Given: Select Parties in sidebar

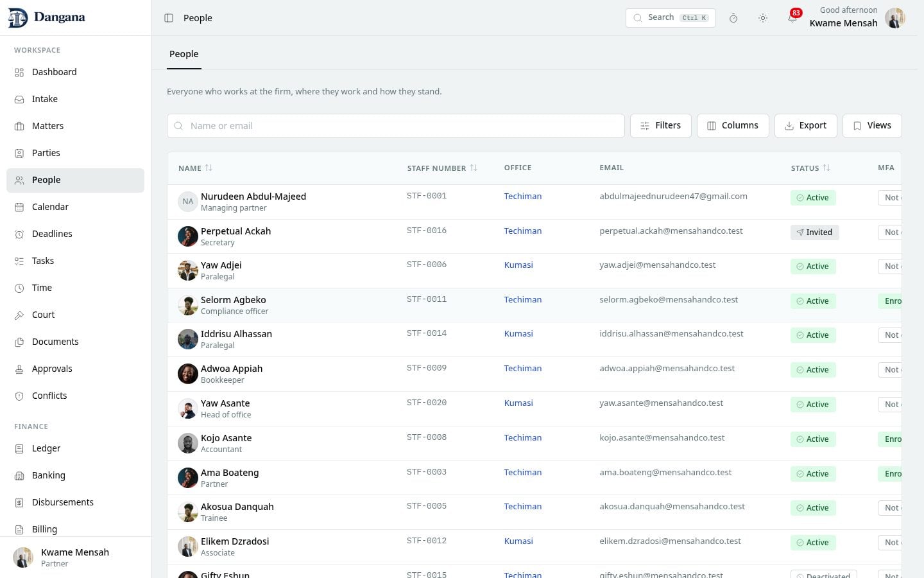Looking at the screenshot, I should [75, 153].
